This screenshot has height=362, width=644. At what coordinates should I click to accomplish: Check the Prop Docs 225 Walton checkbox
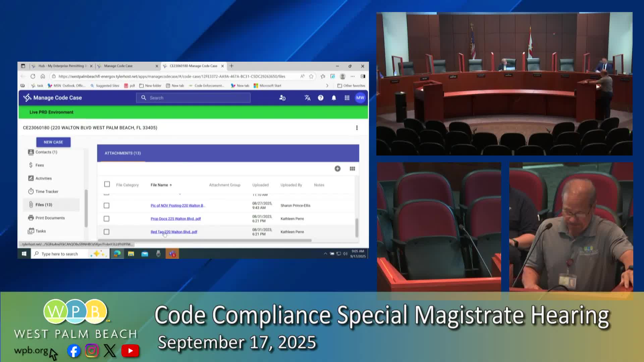point(106,219)
